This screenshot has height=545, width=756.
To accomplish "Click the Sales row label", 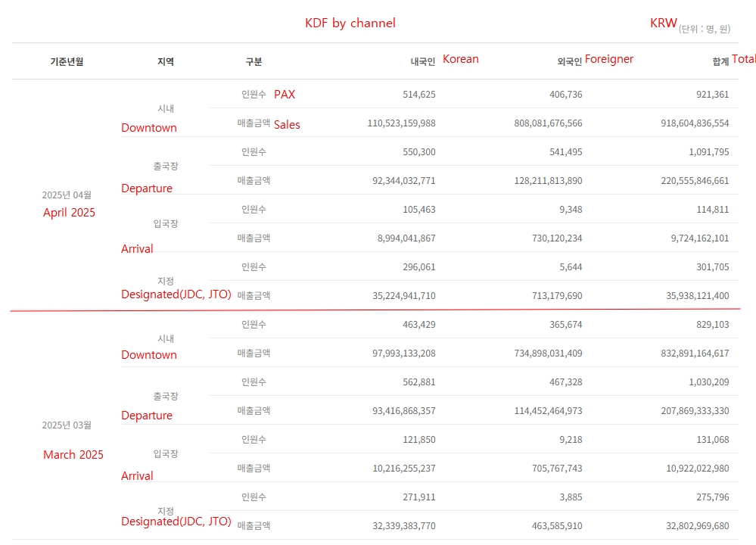I will 287,125.
